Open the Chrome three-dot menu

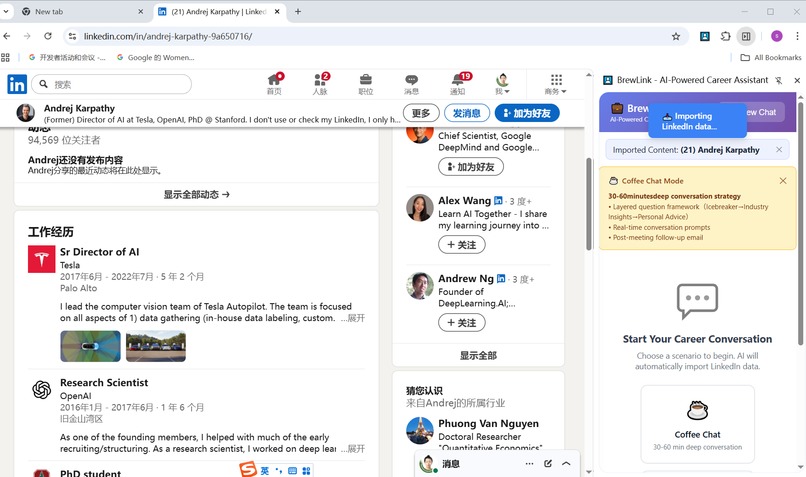[797, 36]
